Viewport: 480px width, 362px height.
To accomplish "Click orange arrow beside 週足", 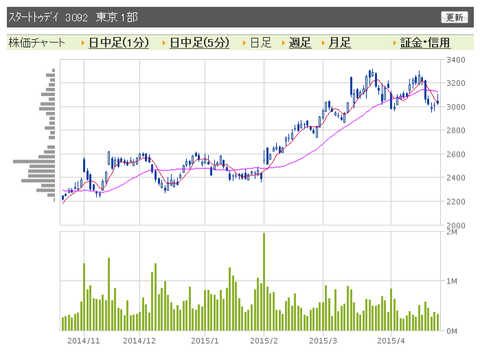I will pyautogui.click(x=283, y=43).
